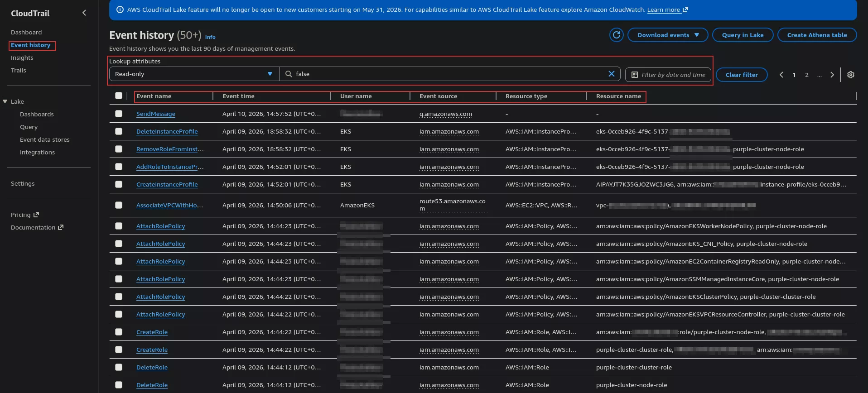Check the RemoveRoleFromInst... event row
The image size is (868, 393).
[119, 149]
